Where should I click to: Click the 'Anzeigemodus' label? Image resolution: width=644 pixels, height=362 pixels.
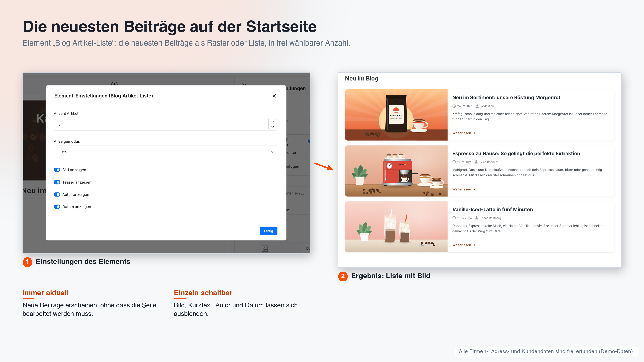pos(67,141)
